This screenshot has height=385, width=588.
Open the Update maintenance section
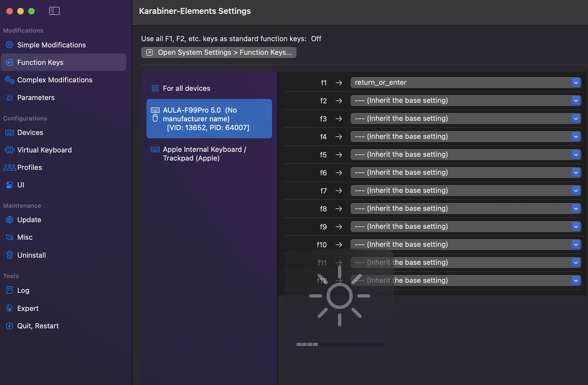29,220
